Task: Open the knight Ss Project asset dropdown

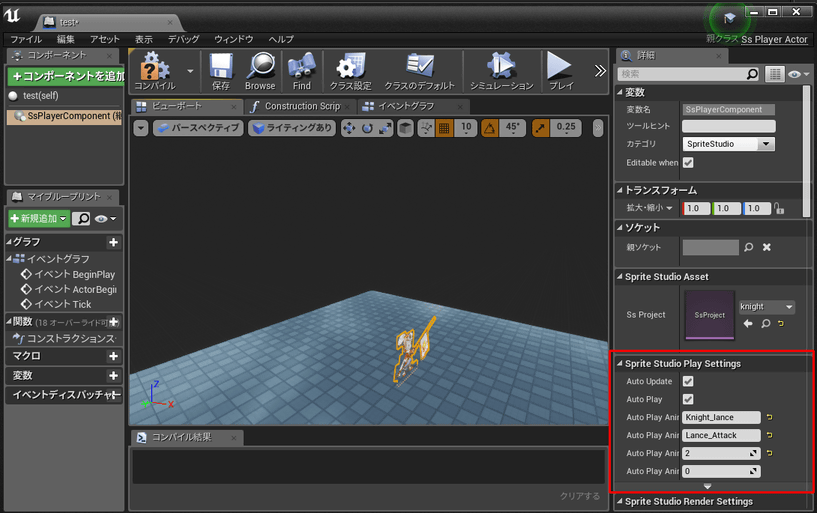Action: pyautogui.click(x=766, y=307)
